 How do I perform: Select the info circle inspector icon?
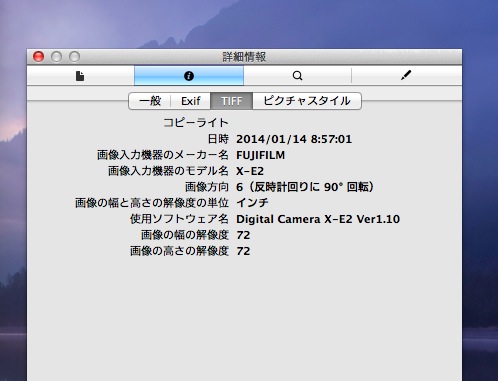(x=189, y=76)
